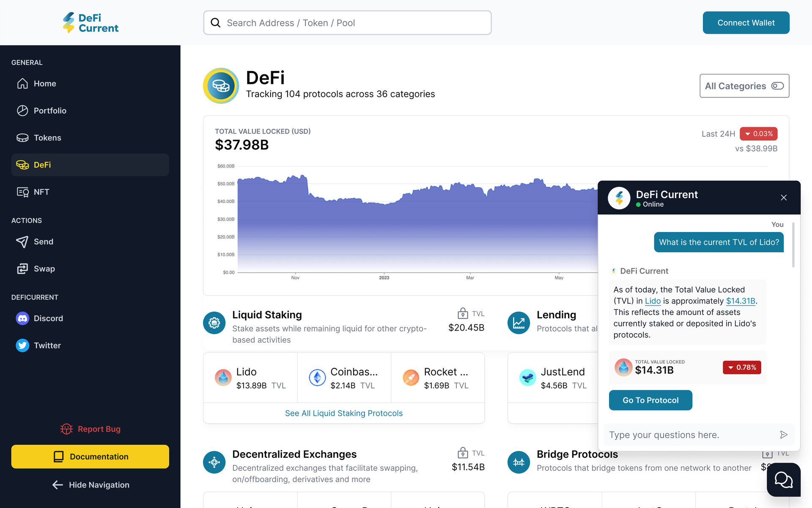
Task: Open the Rocket Pool protocol icon
Action: (x=411, y=378)
